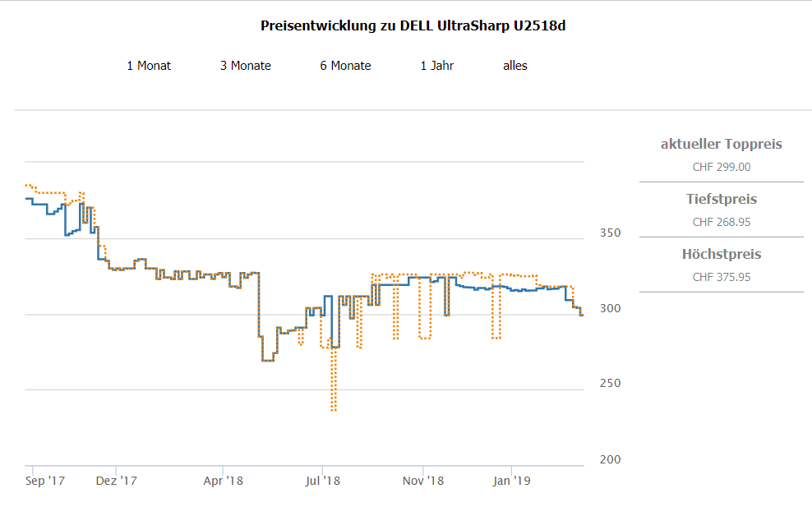The width and height of the screenshot is (812, 507).
Task: Click the 'Apr '18' x-axis label
Action: coord(224,481)
